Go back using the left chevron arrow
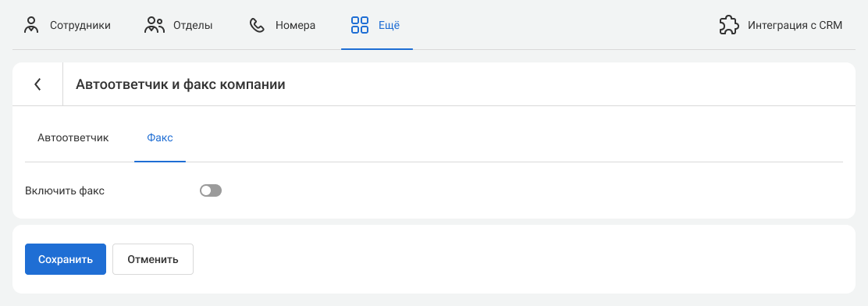Viewport: 868px width, 306px height. [37, 84]
